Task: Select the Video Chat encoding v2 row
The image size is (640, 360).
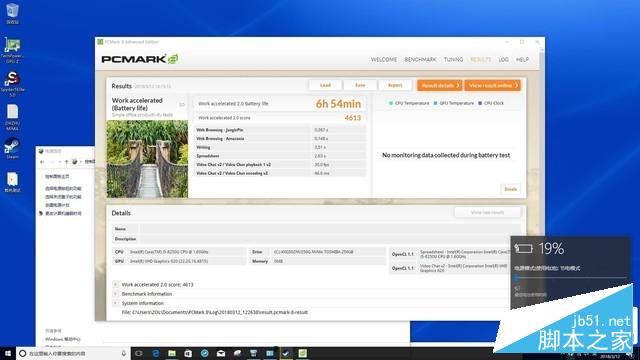Action: (280, 173)
